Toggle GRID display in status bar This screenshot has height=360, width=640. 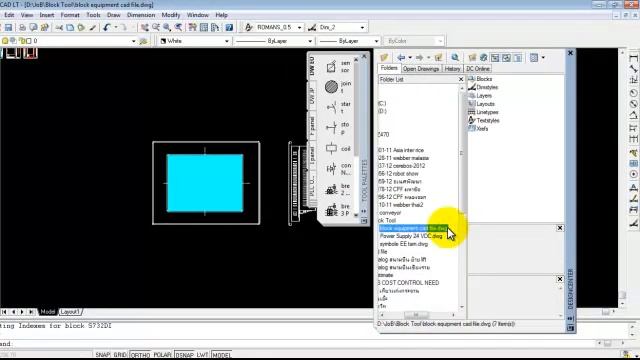click(x=120, y=355)
